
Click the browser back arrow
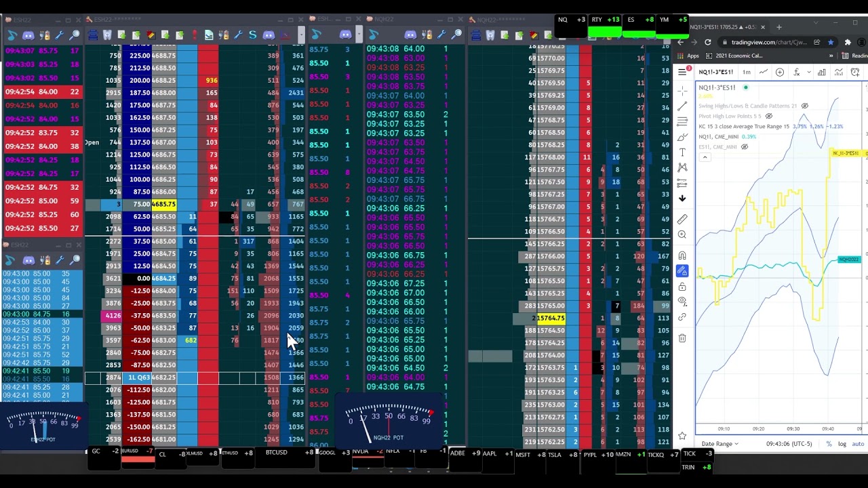[x=681, y=42]
